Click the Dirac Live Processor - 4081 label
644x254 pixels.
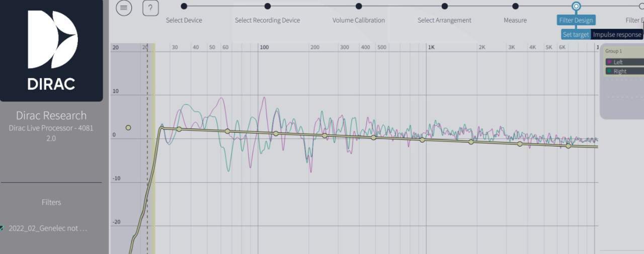coord(51,128)
